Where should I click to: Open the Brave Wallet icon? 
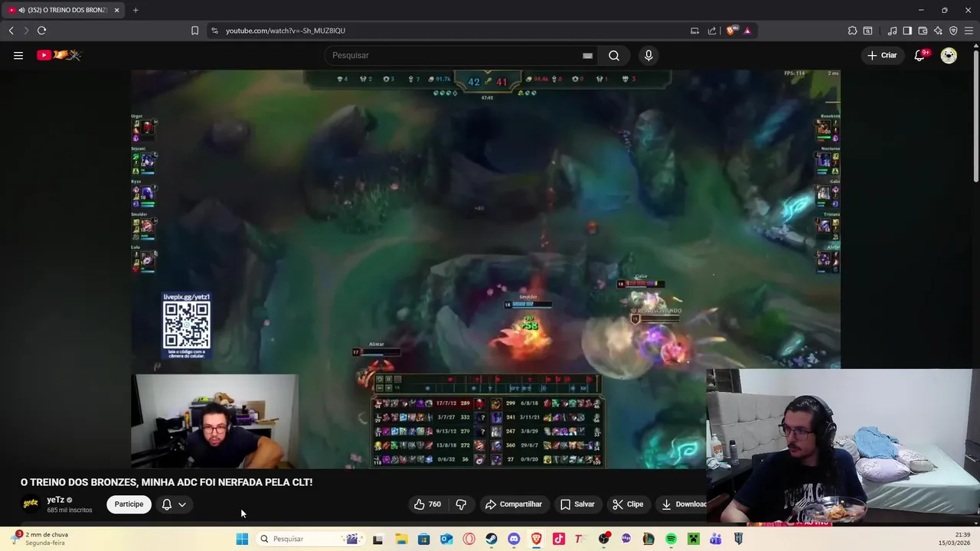coord(923,31)
